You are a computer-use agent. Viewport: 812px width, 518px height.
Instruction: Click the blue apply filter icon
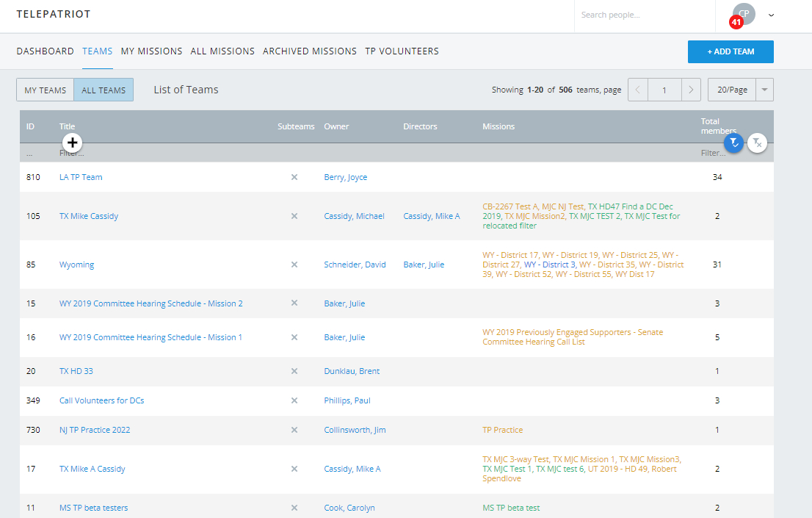[x=733, y=143]
